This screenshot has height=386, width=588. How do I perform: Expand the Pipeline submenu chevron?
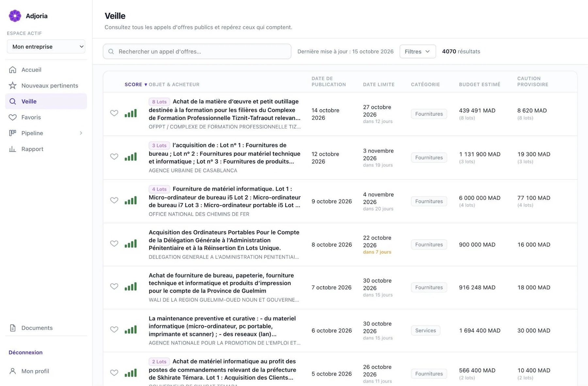(81, 133)
